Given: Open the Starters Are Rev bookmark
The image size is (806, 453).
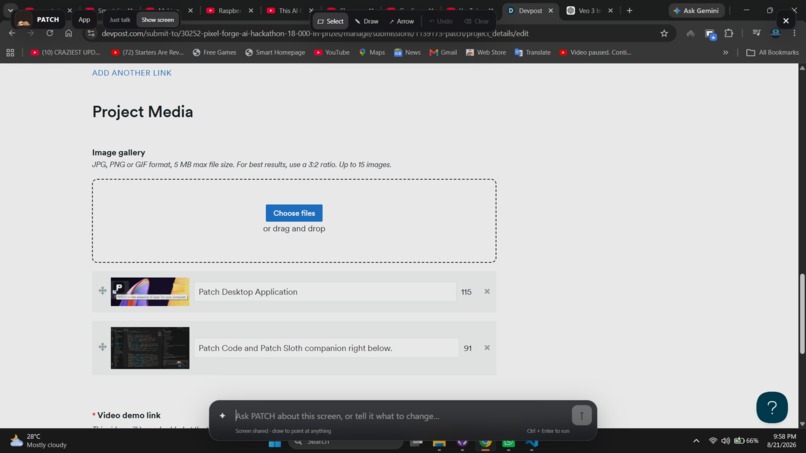Looking at the screenshot, I should click(x=148, y=52).
